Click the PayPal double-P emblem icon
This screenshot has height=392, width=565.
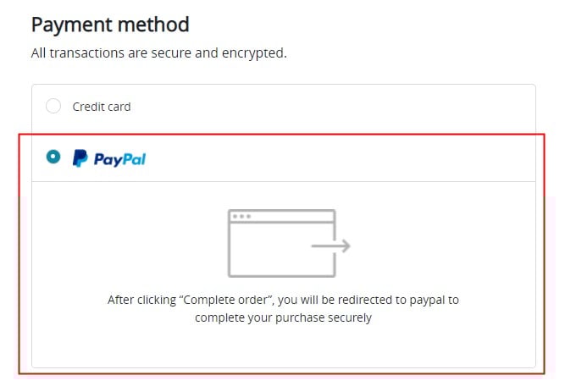click(80, 157)
